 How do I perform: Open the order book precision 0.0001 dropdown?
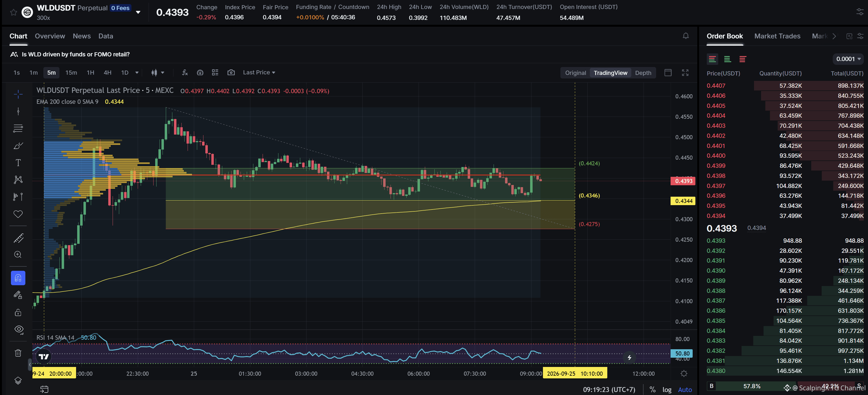pos(848,59)
